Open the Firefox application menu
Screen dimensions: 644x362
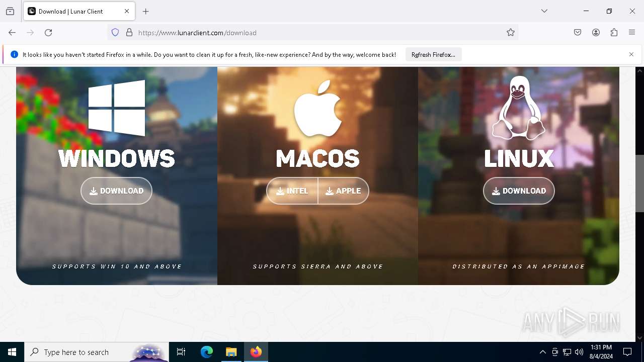coord(632,33)
